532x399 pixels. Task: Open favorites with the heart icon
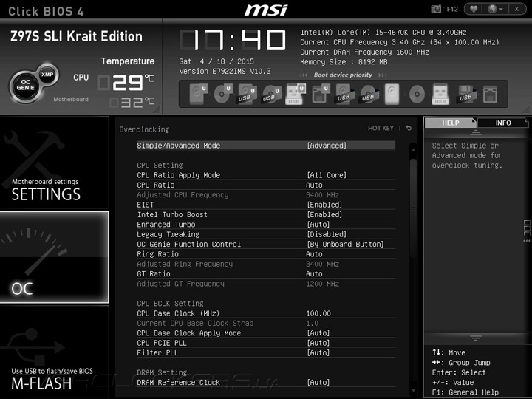474,9
